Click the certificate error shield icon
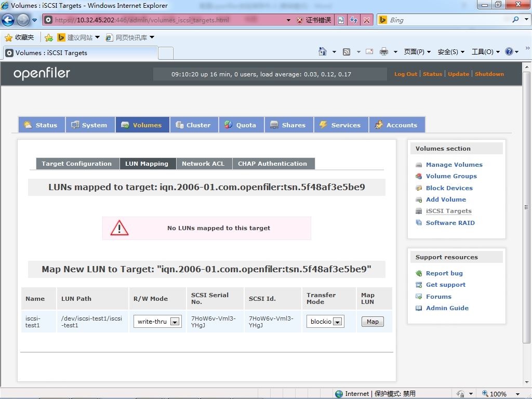The width and height of the screenshot is (532, 399). pyautogui.click(x=300, y=20)
